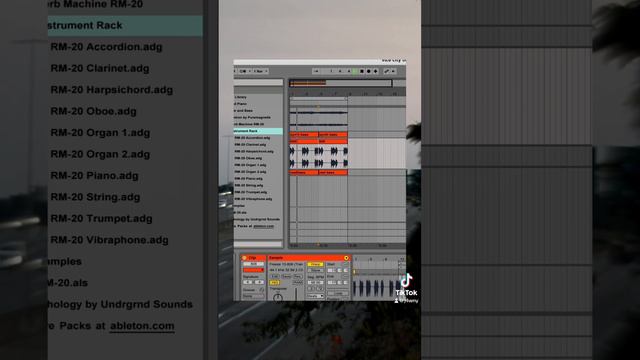Select RM-20 Oboe.adg in the small center browser
640x360 pixels.
pyautogui.click(x=248, y=158)
